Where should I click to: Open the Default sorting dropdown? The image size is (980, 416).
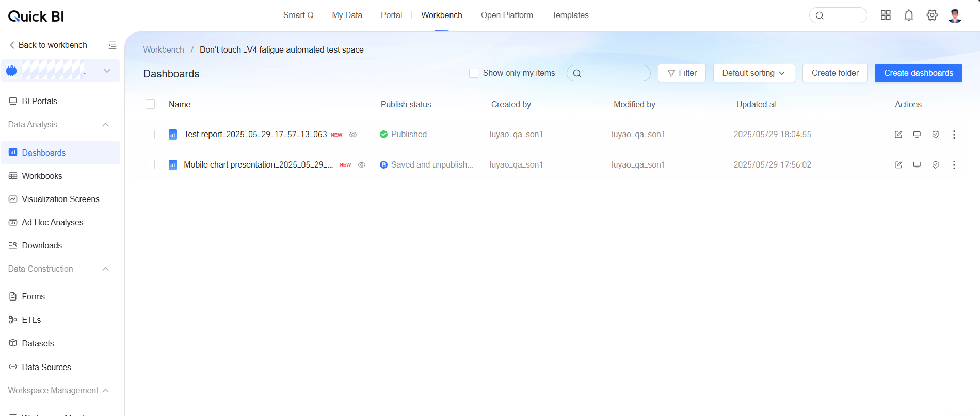click(x=754, y=73)
